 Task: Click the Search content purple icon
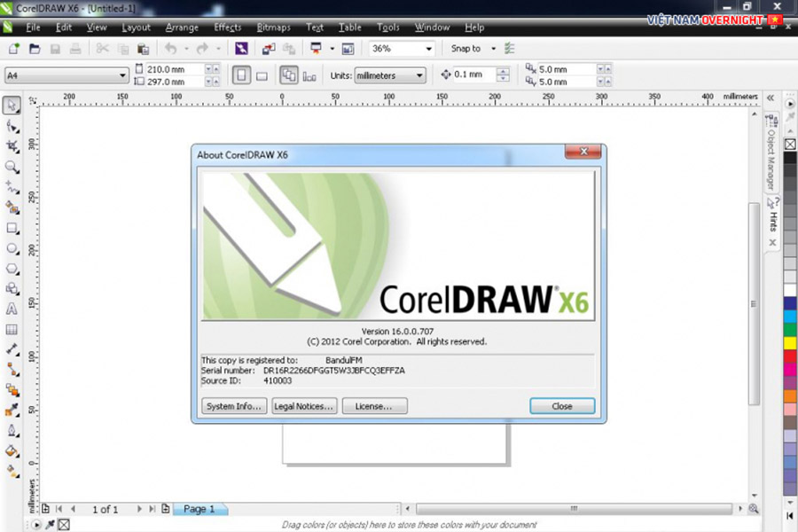[241, 49]
